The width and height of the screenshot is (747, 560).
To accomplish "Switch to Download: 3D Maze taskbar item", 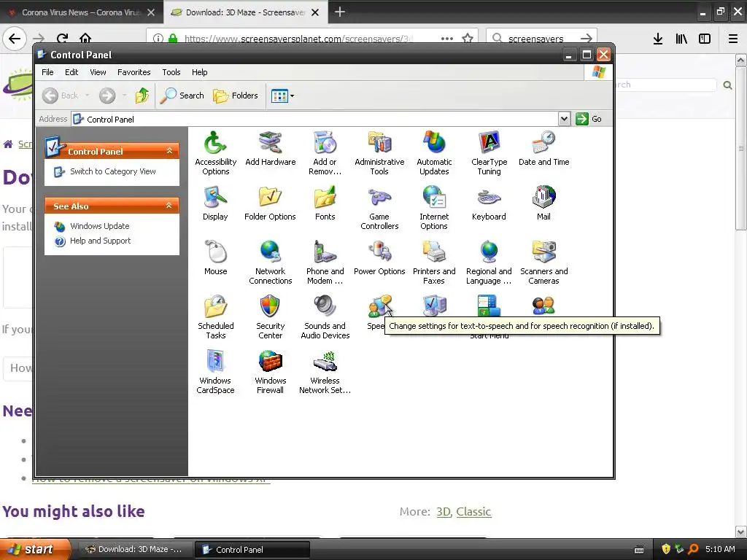I will click(x=135, y=550).
